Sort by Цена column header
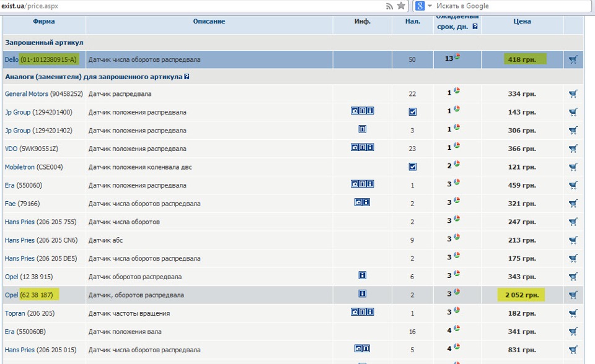 522,21
